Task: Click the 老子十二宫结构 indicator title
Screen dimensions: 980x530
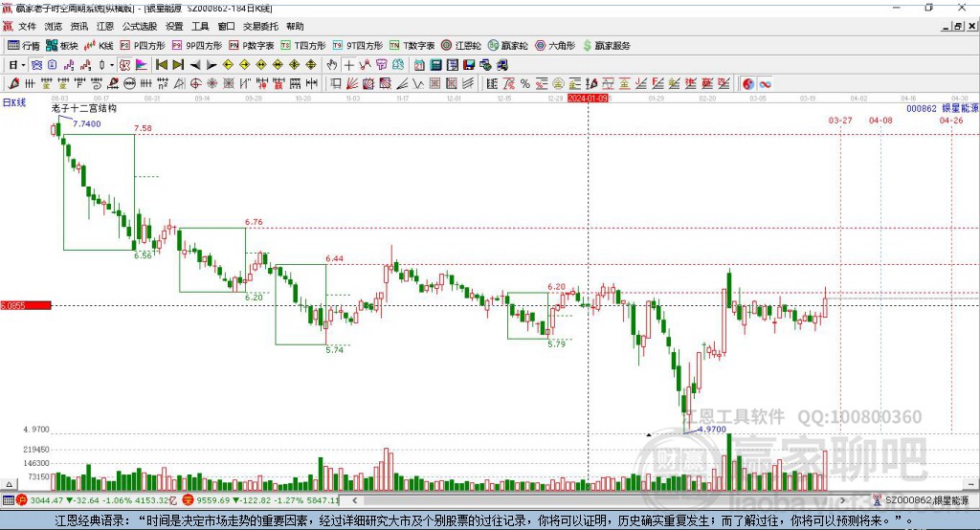Action: pos(84,108)
